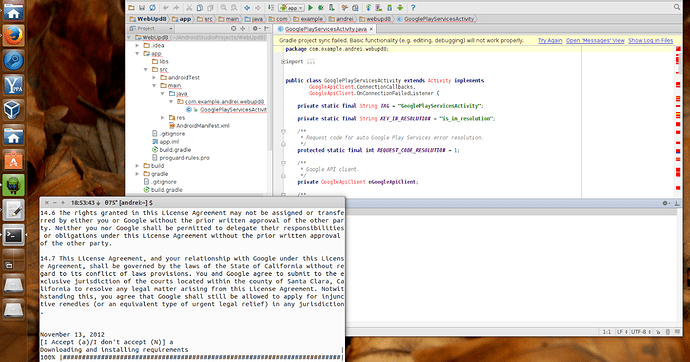Click Scroll from Source icon in Project panel
Image resolution: width=690 pixels, height=362 pixels.
coord(233,28)
